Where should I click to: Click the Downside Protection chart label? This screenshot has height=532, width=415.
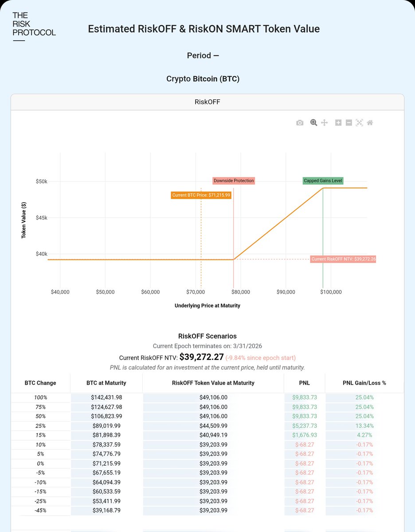pyautogui.click(x=234, y=181)
